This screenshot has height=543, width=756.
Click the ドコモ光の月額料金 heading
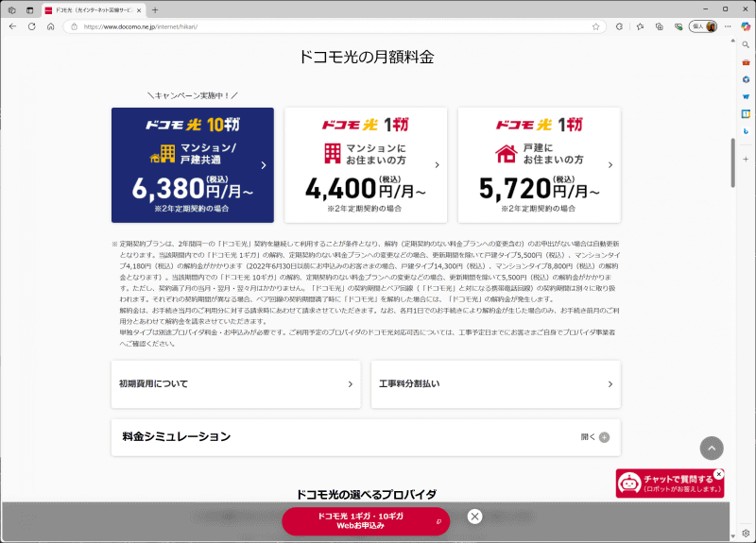(x=367, y=57)
